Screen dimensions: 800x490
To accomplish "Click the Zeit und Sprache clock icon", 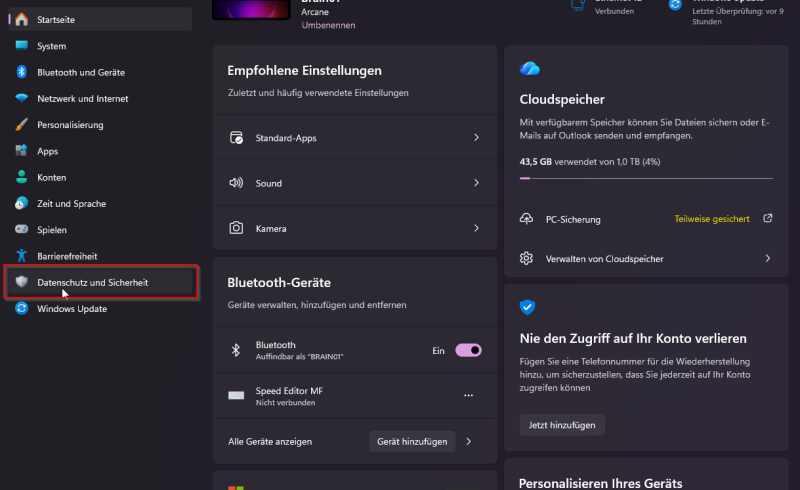I will 21,203.
